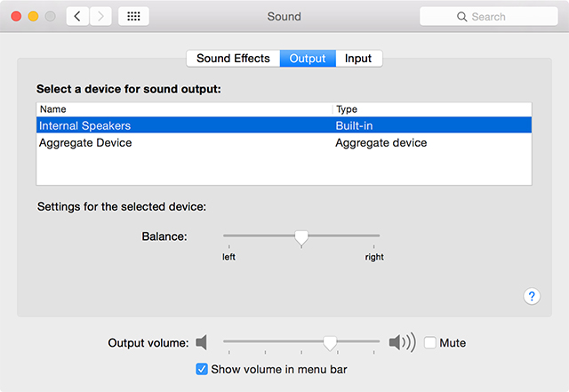Click the forward navigation arrow

pyautogui.click(x=100, y=16)
